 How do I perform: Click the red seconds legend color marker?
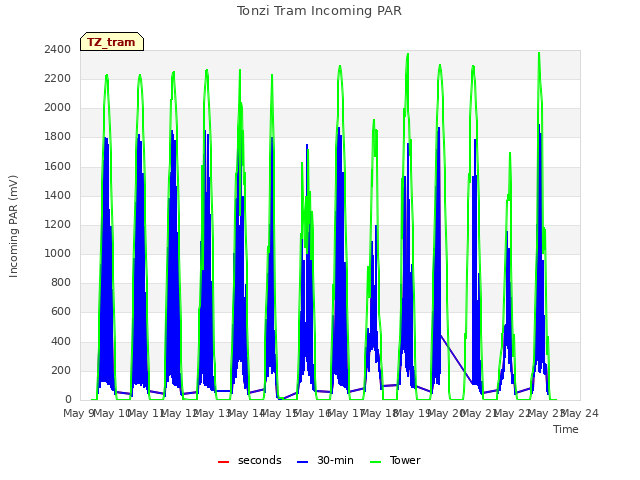pos(224,462)
